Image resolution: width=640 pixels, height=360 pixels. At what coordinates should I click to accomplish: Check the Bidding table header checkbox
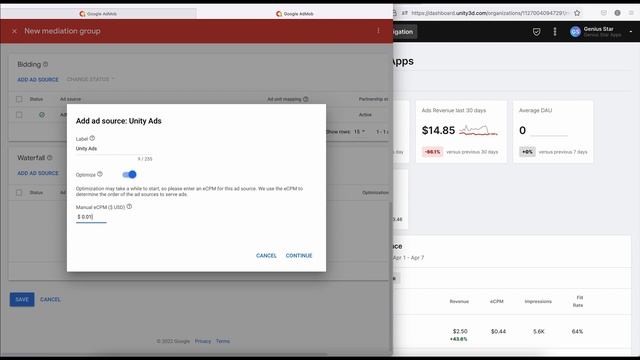point(19,99)
